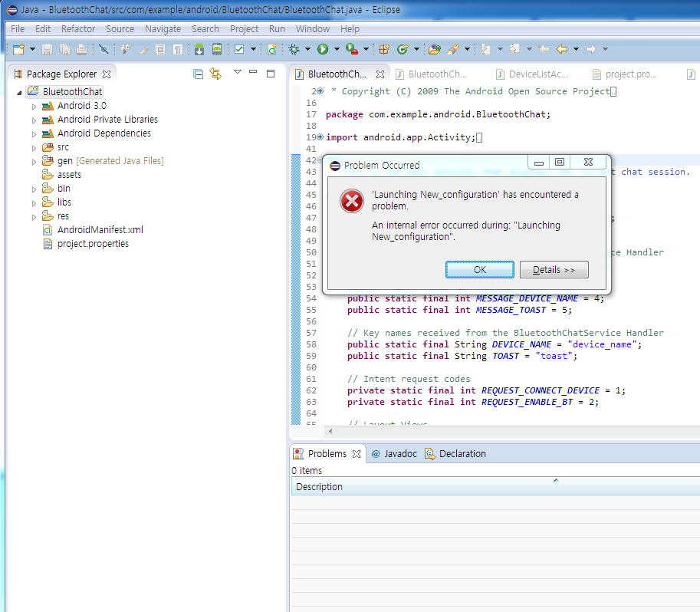Click OK in Problem Occurred dialog
This screenshot has width=700, height=612.
(480, 270)
